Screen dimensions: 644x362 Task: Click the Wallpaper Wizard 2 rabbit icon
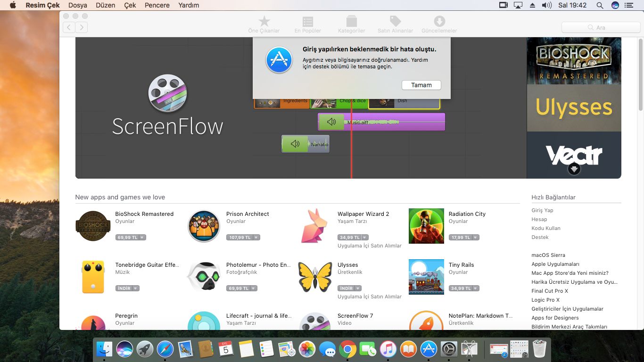point(315,226)
